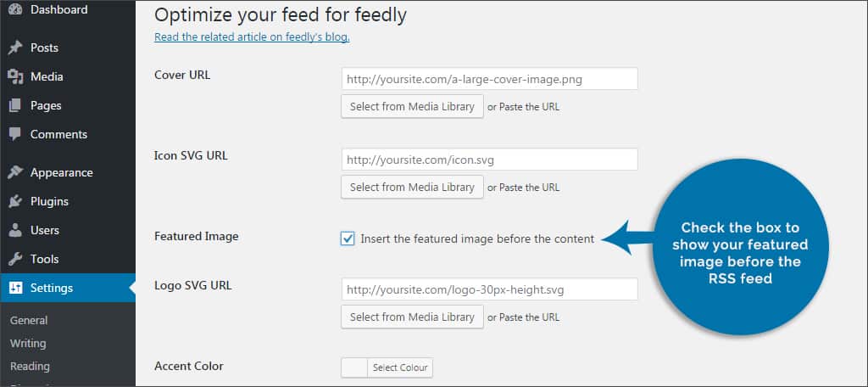Click the Media library icon

[15, 77]
